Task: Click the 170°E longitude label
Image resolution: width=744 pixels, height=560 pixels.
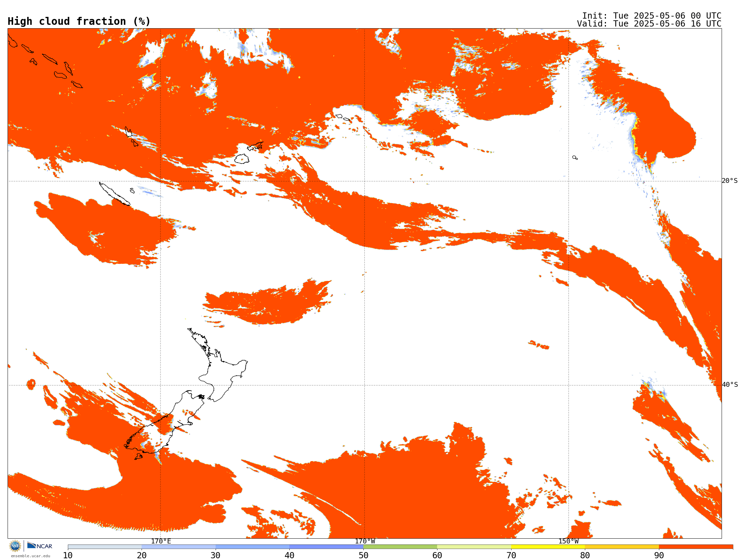Action: point(161,541)
